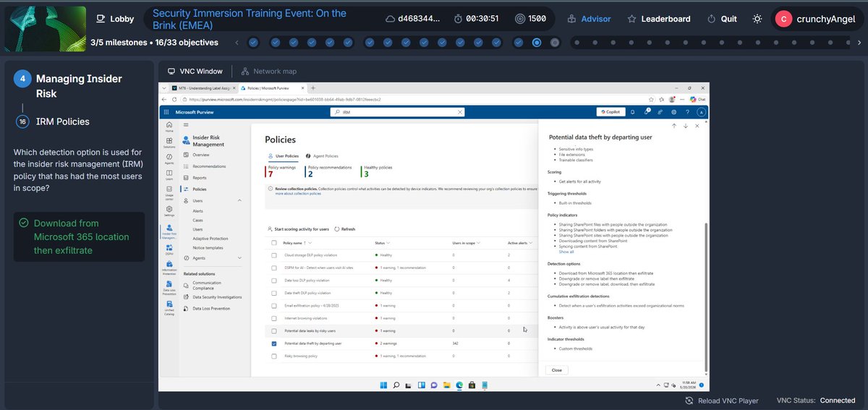The height and width of the screenshot is (410, 868).
Task: Refresh the policies list
Action: click(344, 229)
